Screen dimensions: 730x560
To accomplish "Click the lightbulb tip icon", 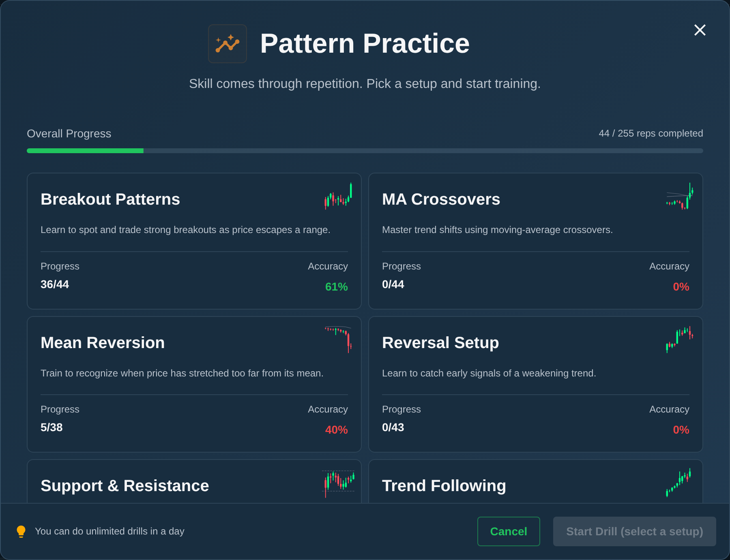I will pyautogui.click(x=21, y=531).
